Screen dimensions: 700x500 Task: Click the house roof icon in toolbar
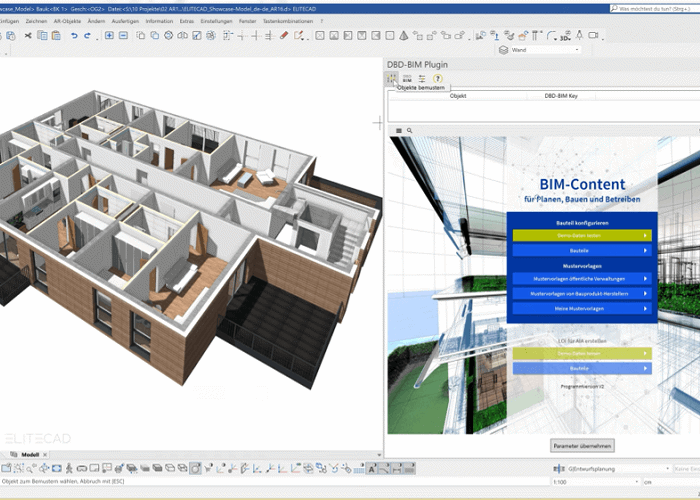(523, 35)
